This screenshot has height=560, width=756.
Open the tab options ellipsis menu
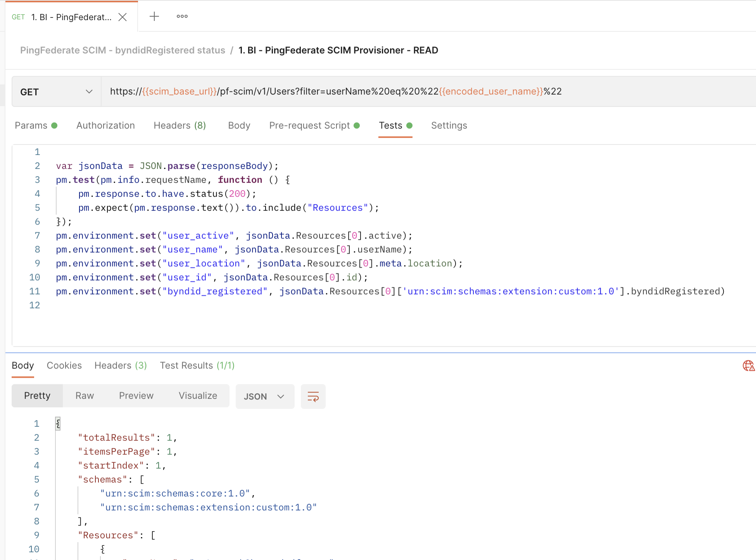click(182, 16)
